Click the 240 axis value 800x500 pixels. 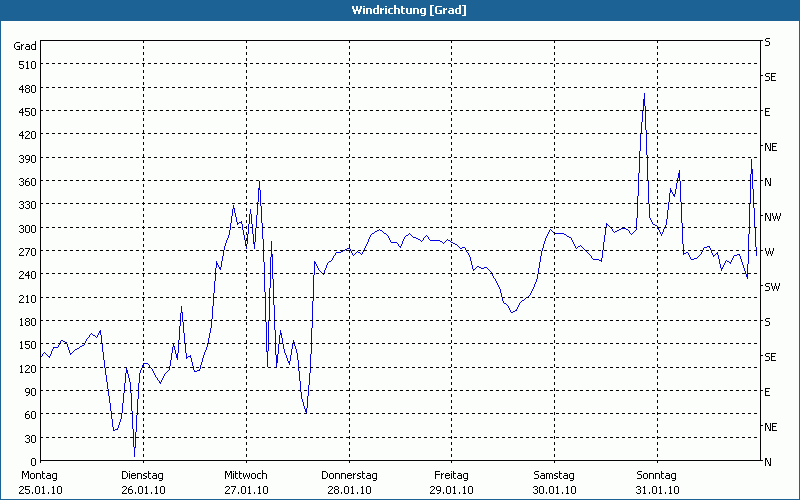click(x=28, y=275)
